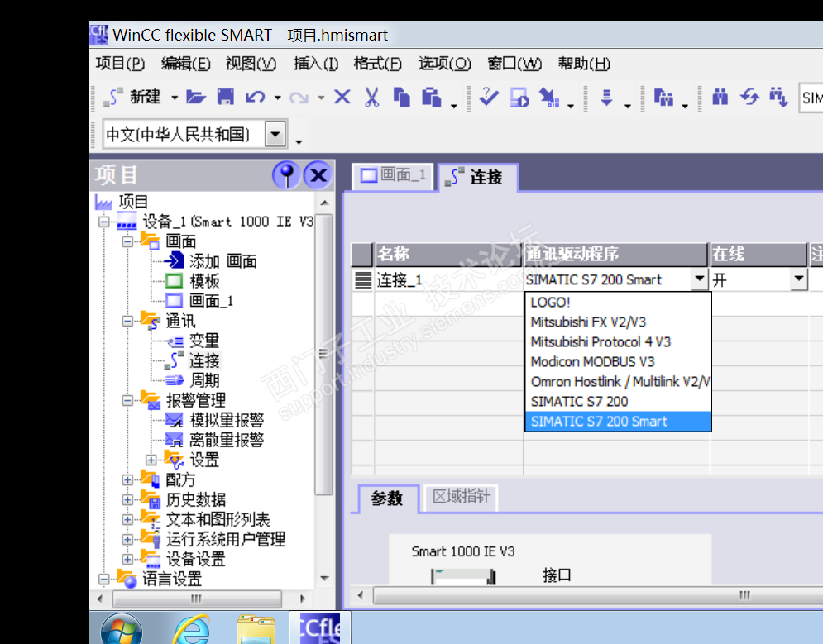Image resolution: width=823 pixels, height=644 pixels.
Task: Open the 帮助(H) menu
Action: click(x=584, y=64)
